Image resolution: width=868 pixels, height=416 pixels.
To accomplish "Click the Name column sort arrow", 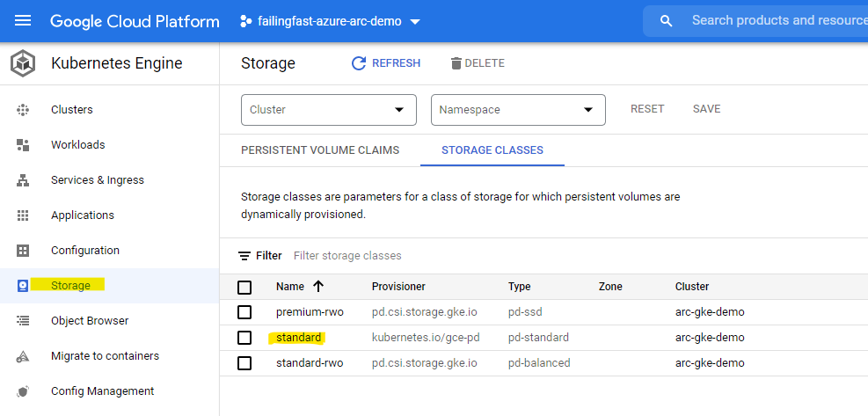I will tap(318, 287).
